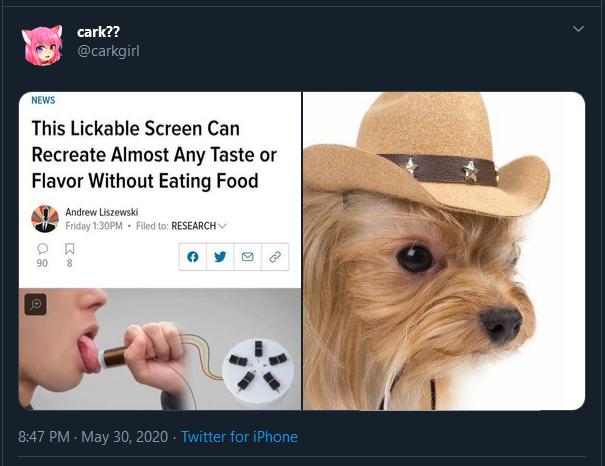
Task: Share the article via Facebook icon
Action: click(x=193, y=256)
